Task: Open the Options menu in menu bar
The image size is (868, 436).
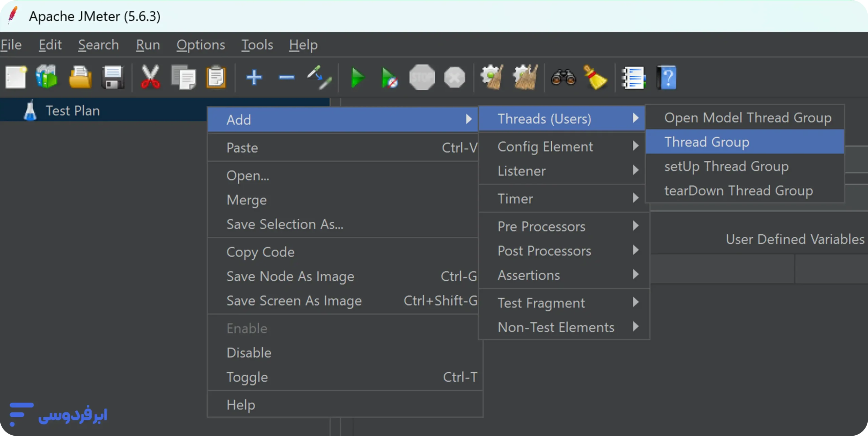Action: 200,45
